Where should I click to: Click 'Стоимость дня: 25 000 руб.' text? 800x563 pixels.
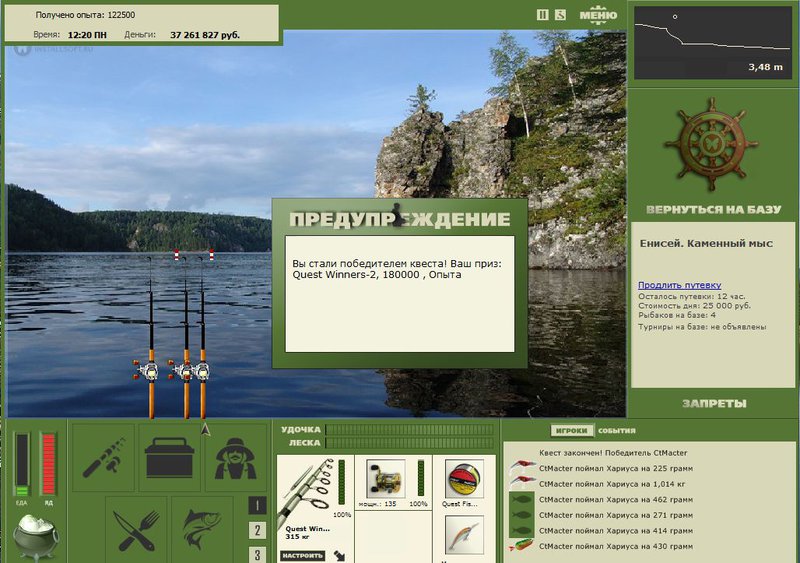click(694, 306)
